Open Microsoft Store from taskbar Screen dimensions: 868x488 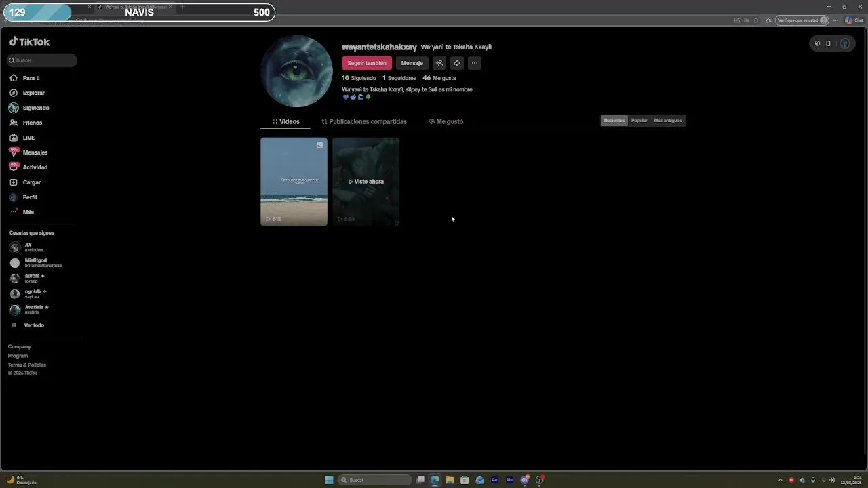(x=465, y=480)
